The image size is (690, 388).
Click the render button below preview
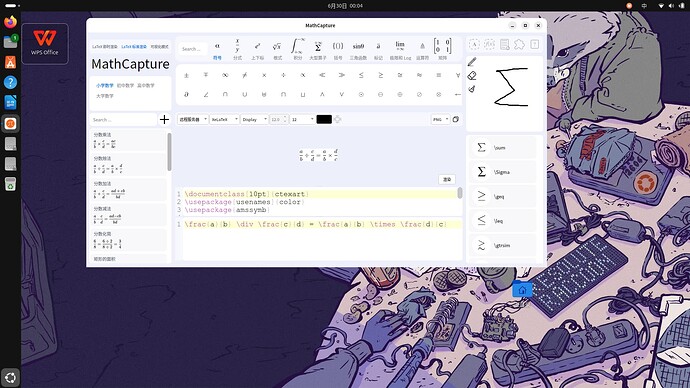(x=447, y=179)
